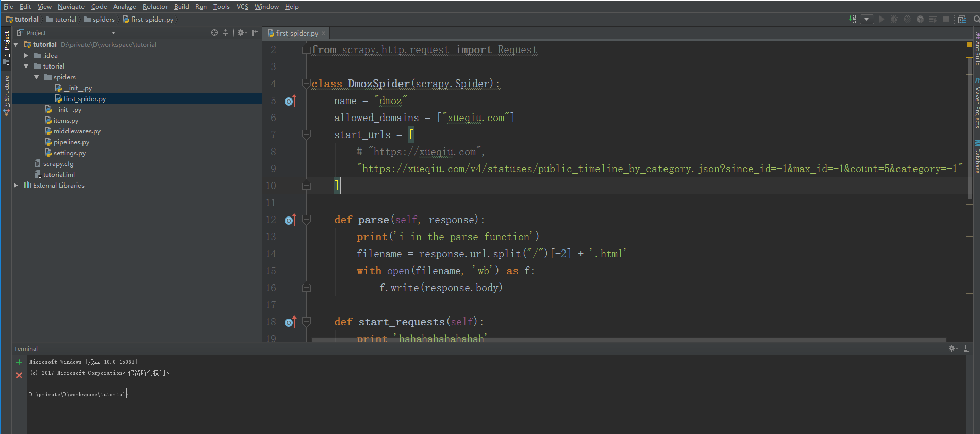Click the Run play icon

click(x=882, y=19)
